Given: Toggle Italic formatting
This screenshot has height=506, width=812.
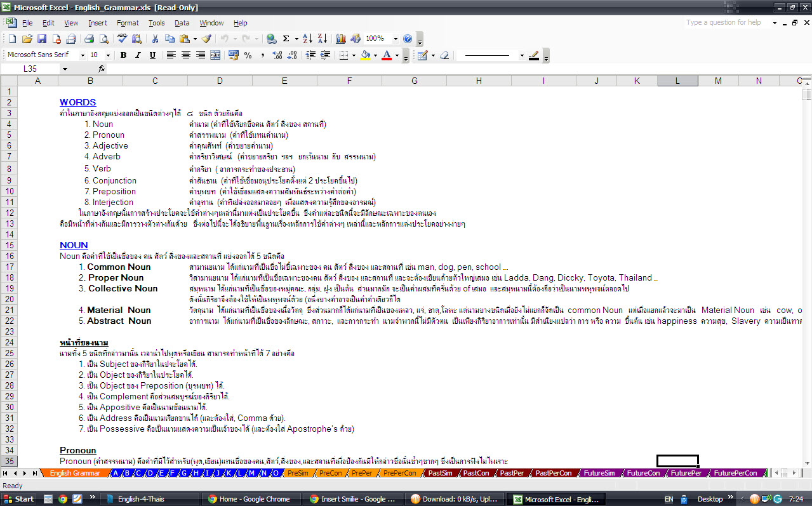Looking at the screenshot, I should coord(138,55).
